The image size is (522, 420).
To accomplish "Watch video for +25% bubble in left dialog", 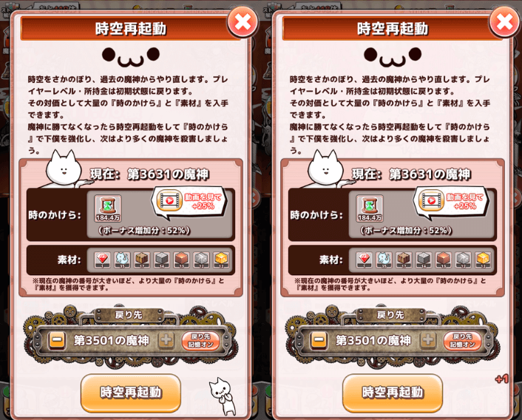I will (x=189, y=202).
